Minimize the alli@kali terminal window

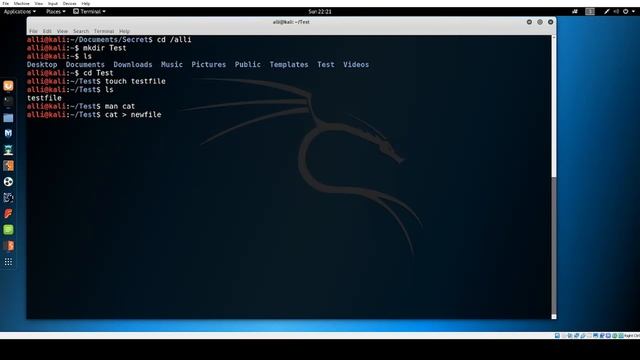click(529, 22)
